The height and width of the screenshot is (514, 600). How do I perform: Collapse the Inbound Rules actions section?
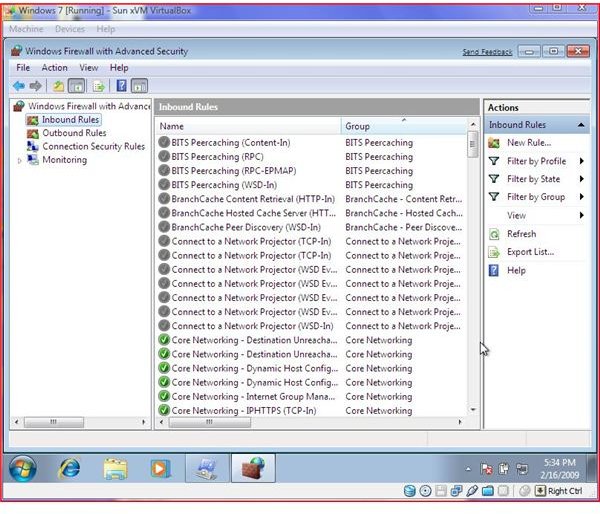tap(581, 125)
